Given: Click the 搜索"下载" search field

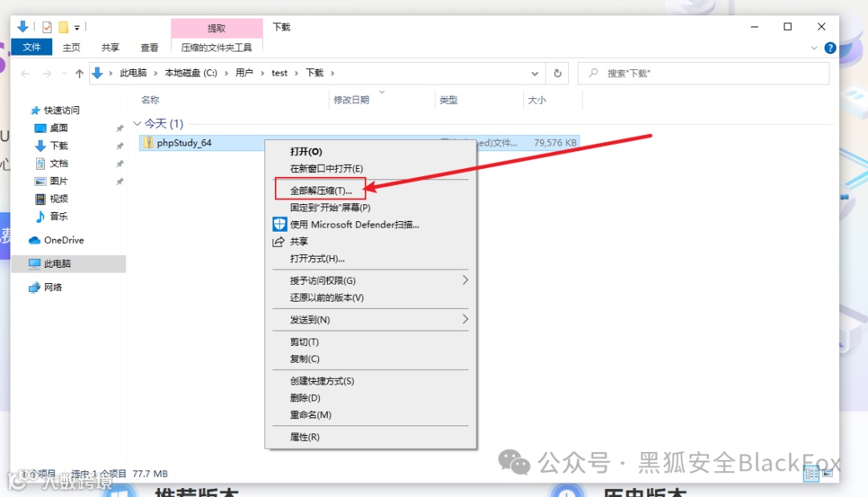Looking at the screenshot, I should pos(703,73).
